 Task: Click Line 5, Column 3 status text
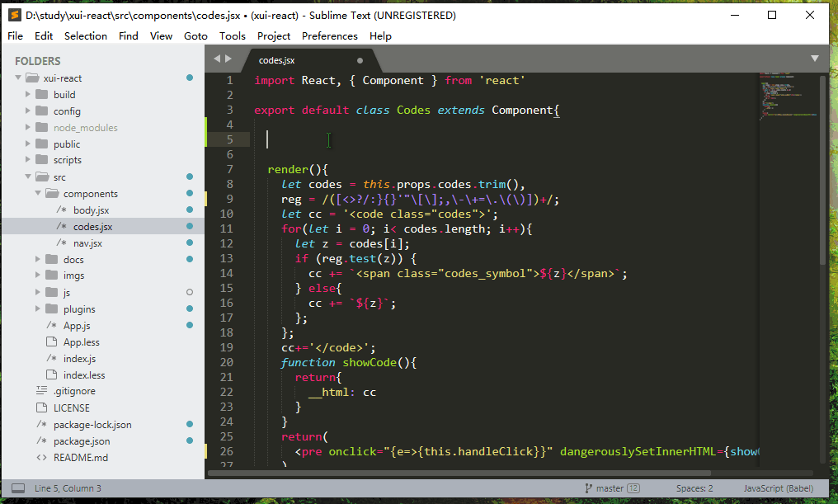click(x=68, y=488)
